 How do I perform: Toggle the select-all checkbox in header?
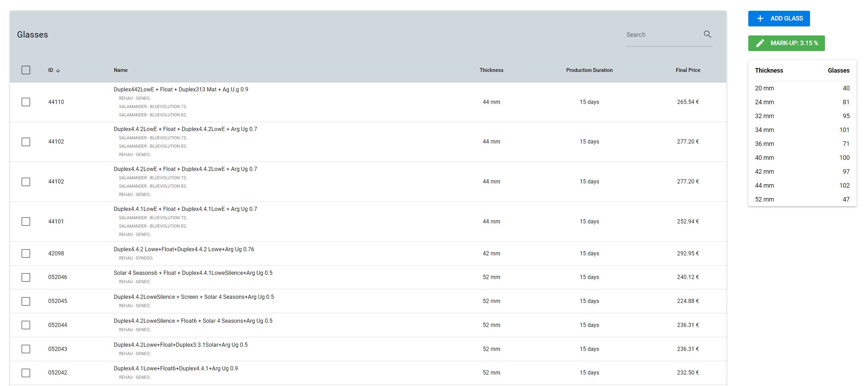point(26,70)
